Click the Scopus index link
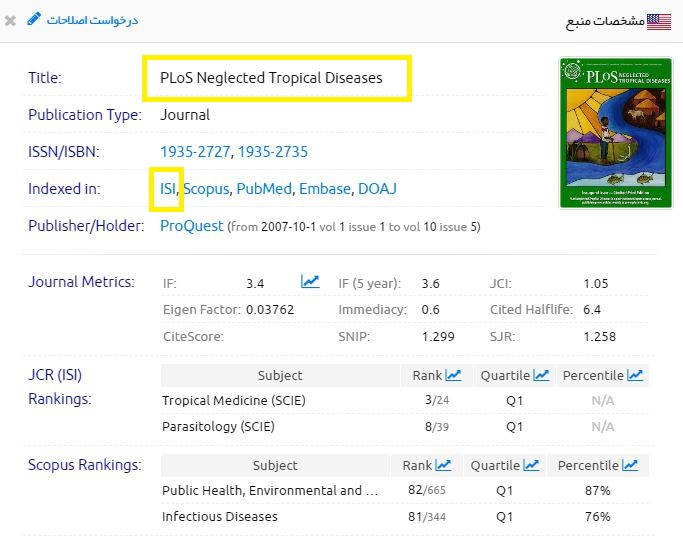 [206, 188]
